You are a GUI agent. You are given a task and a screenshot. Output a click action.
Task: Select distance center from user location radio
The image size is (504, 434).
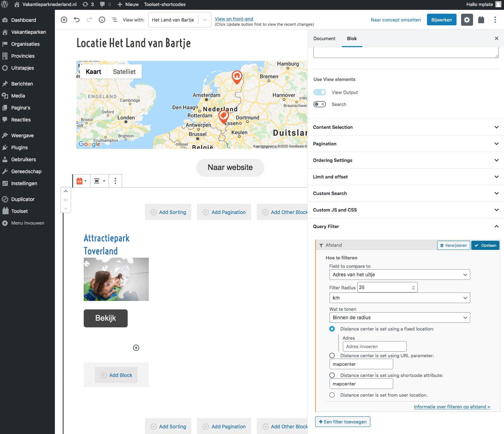[x=332, y=395]
